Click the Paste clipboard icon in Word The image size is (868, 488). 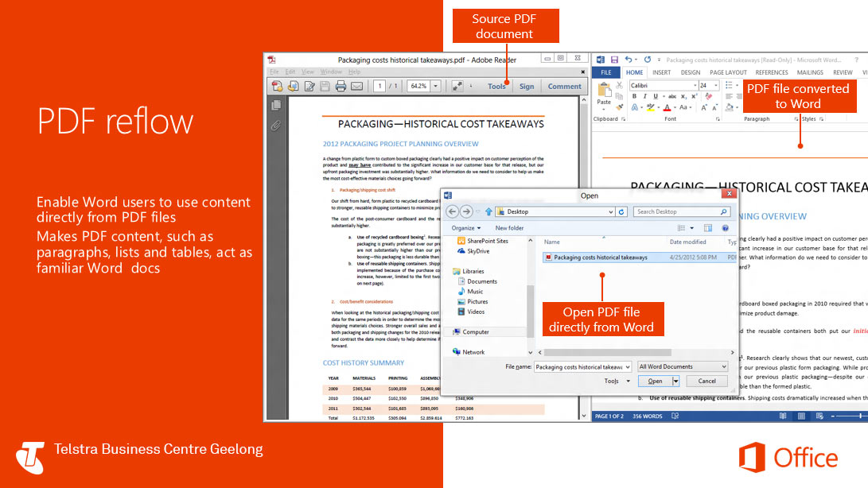(604, 91)
